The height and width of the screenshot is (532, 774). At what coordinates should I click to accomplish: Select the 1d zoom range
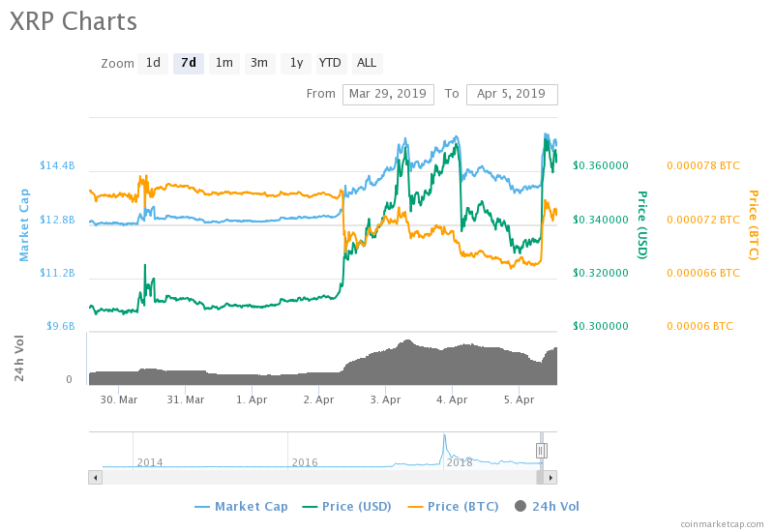coord(153,63)
